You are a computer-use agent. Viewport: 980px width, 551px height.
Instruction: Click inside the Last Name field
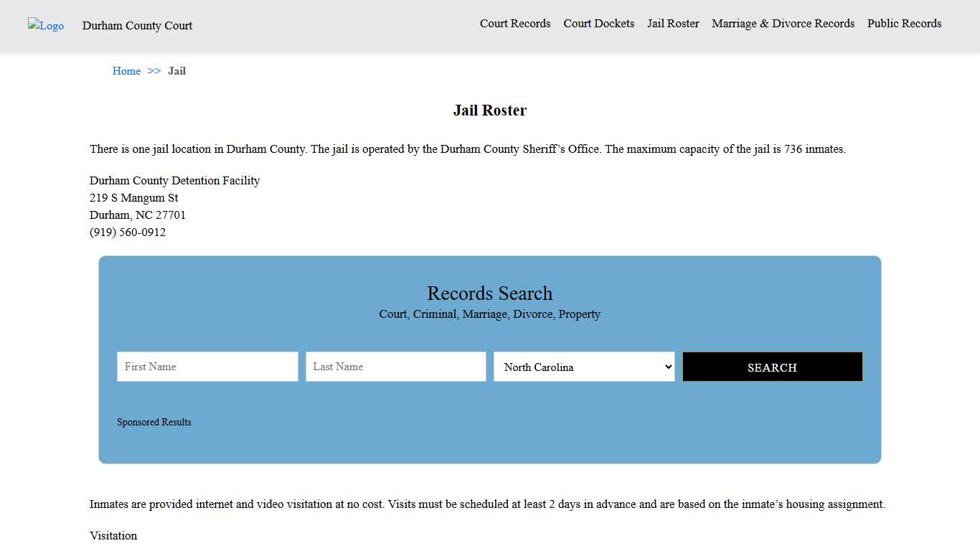point(395,367)
